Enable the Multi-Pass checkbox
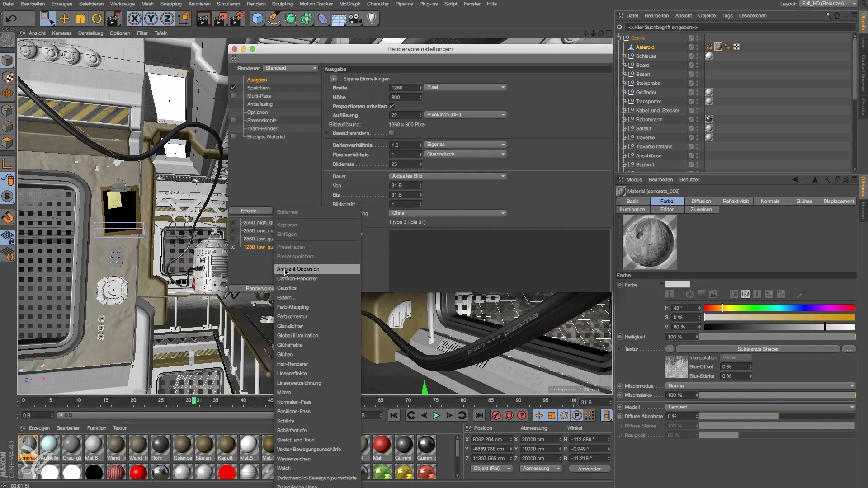Viewport: 868px width, 488px height. tap(233, 96)
